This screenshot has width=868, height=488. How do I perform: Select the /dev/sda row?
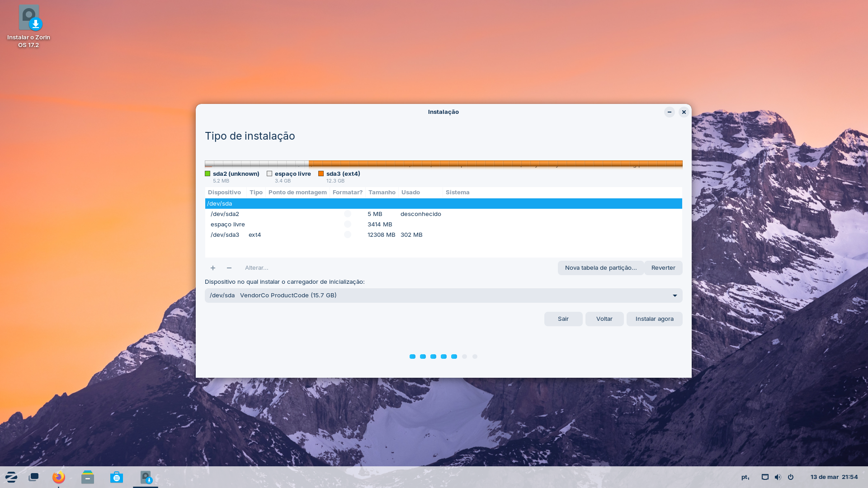coord(443,204)
